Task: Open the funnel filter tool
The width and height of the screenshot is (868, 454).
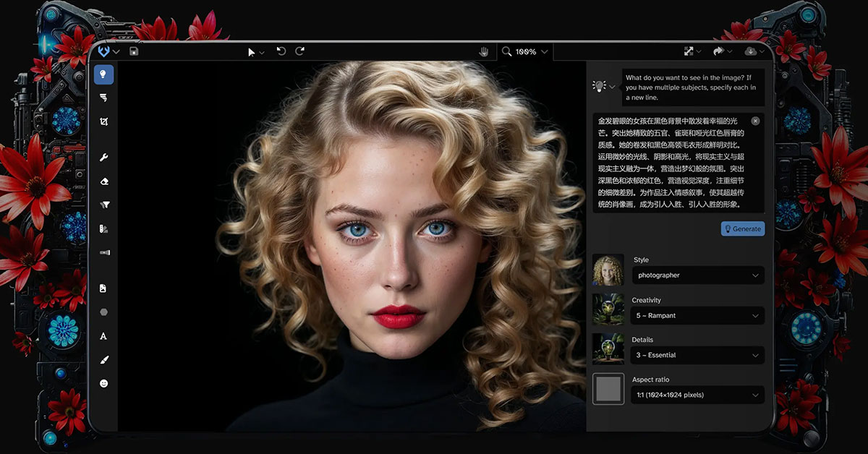Action: pos(103,205)
